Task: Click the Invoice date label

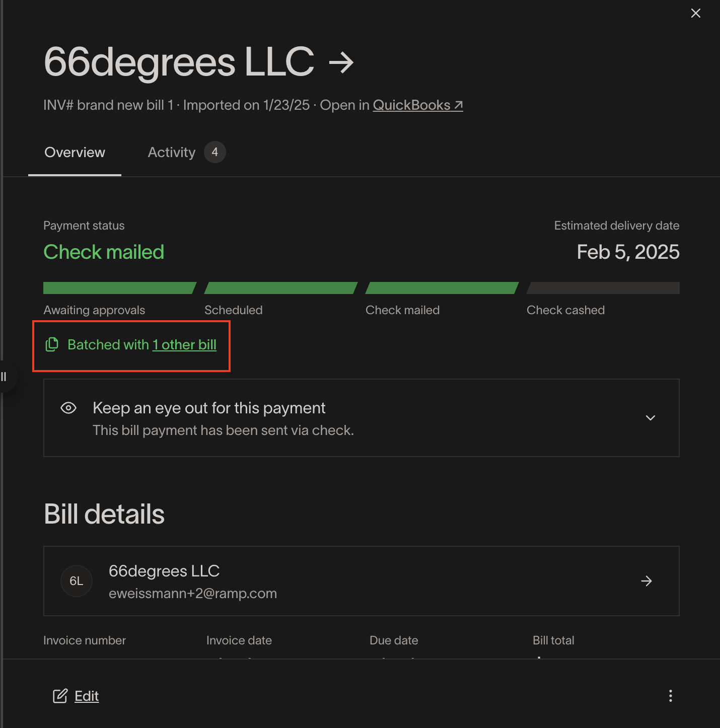Action: [239, 640]
